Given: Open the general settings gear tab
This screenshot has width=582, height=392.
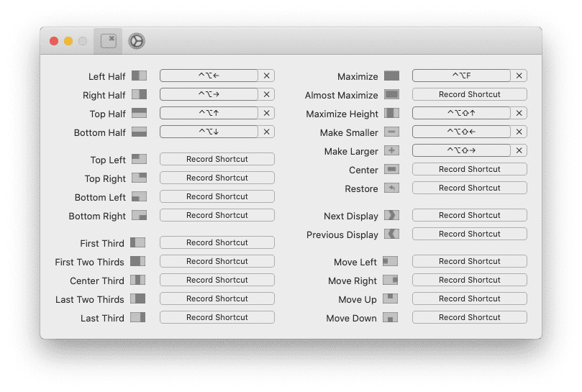Looking at the screenshot, I should tap(137, 41).
